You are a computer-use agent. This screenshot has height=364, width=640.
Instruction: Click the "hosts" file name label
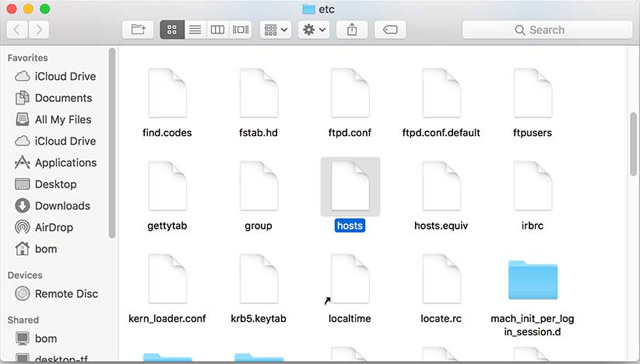(x=350, y=226)
